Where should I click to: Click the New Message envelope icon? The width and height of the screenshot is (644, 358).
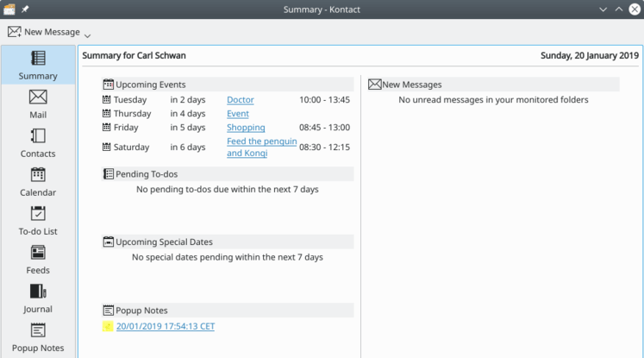coord(15,32)
